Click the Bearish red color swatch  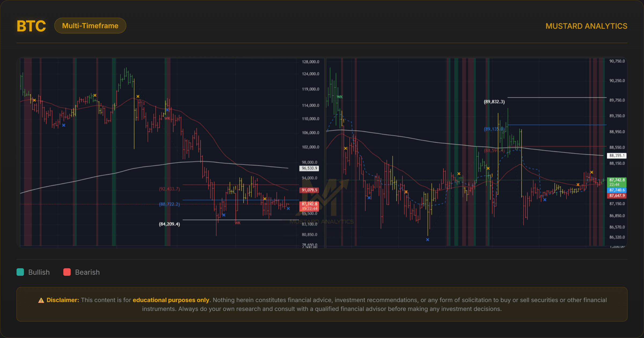(x=67, y=272)
